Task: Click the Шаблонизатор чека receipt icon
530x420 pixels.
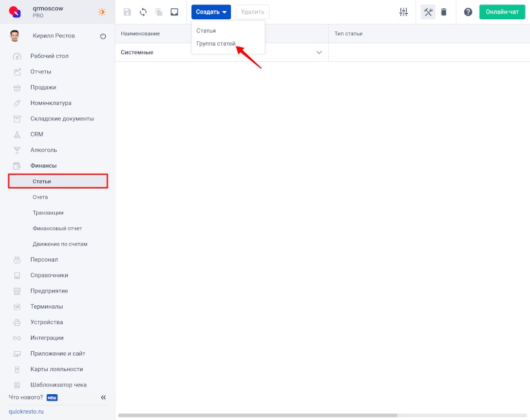Action: [17, 385]
